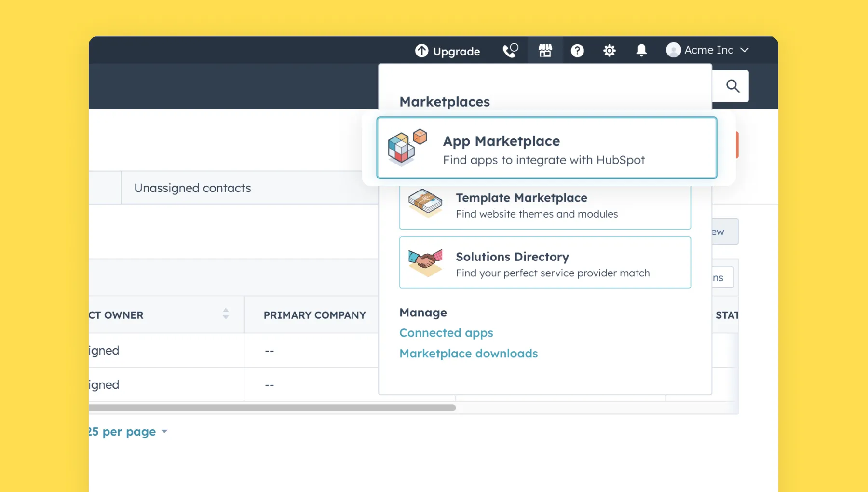Click the App Marketplace cubes icon
868x492 pixels.
[x=407, y=148]
